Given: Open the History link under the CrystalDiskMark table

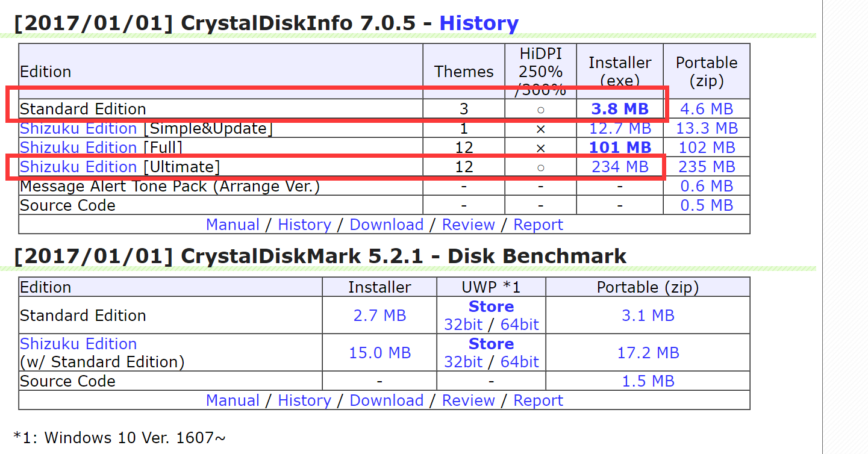Looking at the screenshot, I should (304, 400).
